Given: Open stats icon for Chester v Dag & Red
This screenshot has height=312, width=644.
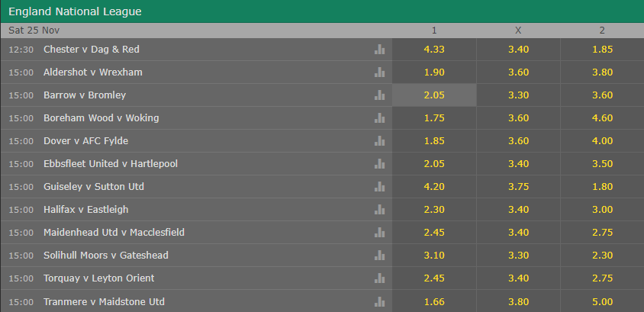Looking at the screenshot, I should pos(379,50).
